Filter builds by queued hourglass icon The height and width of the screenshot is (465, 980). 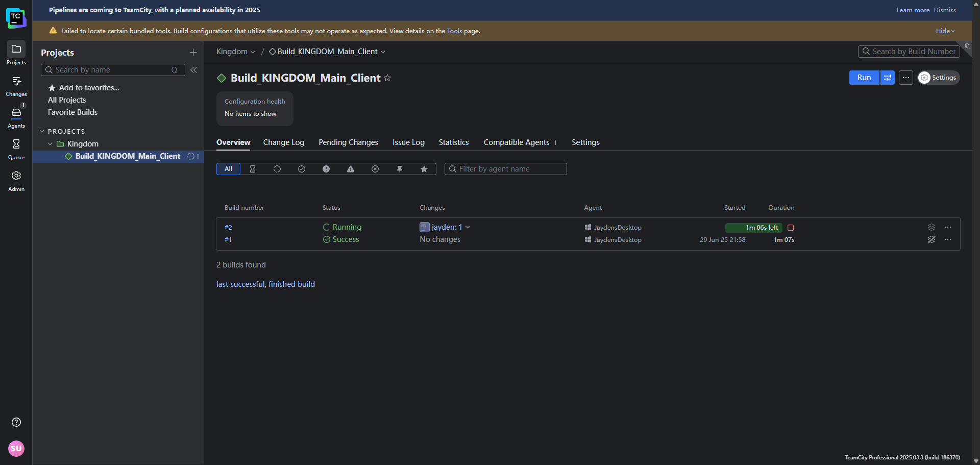[x=253, y=169]
